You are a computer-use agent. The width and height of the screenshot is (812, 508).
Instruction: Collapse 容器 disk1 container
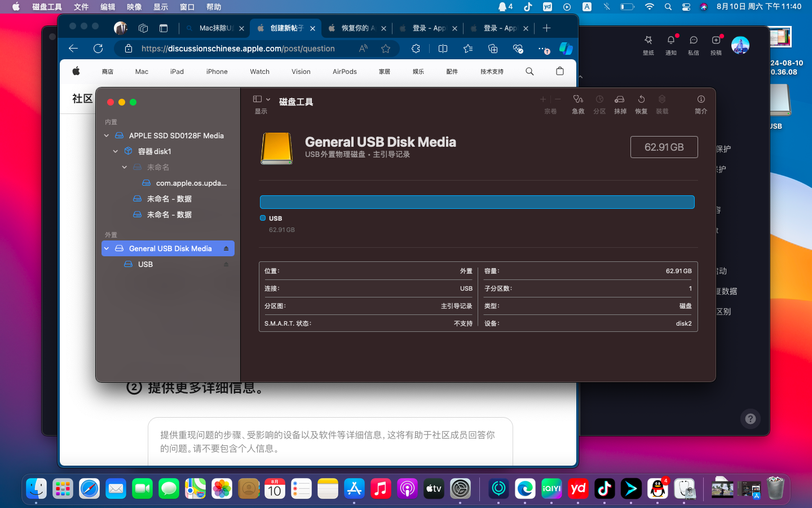click(x=116, y=151)
